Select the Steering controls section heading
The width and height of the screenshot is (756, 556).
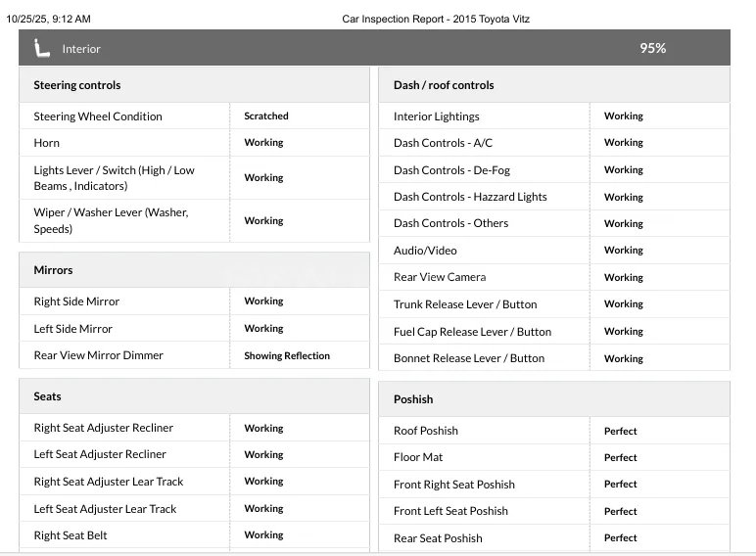click(77, 85)
